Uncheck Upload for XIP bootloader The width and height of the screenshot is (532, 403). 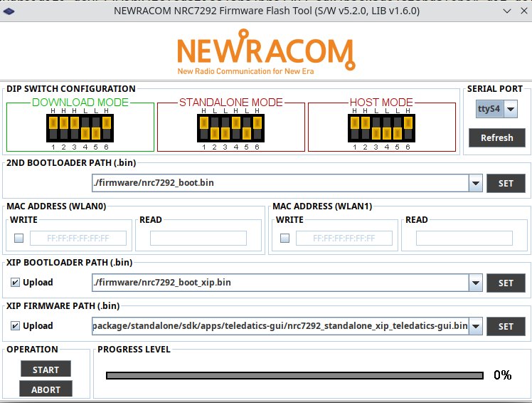(15, 283)
